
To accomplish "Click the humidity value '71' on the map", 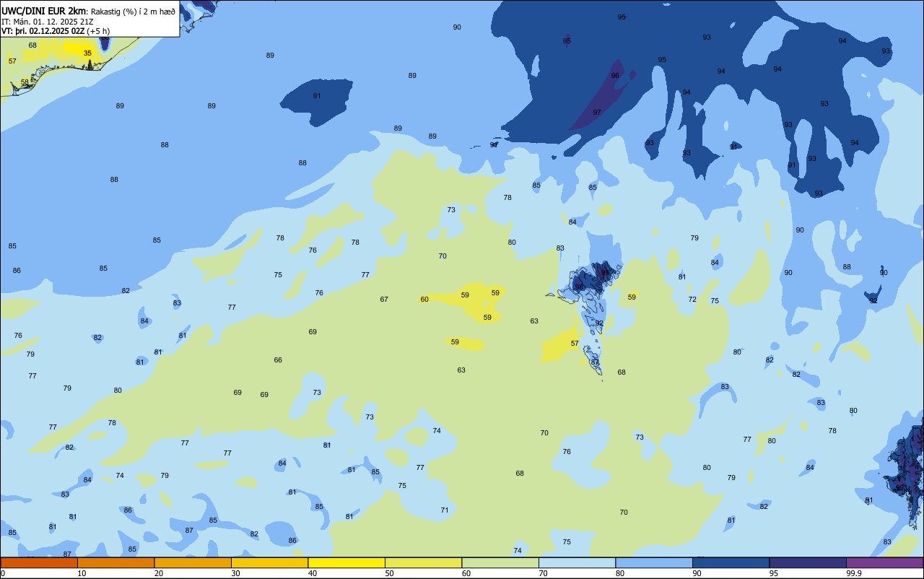I will (x=445, y=510).
